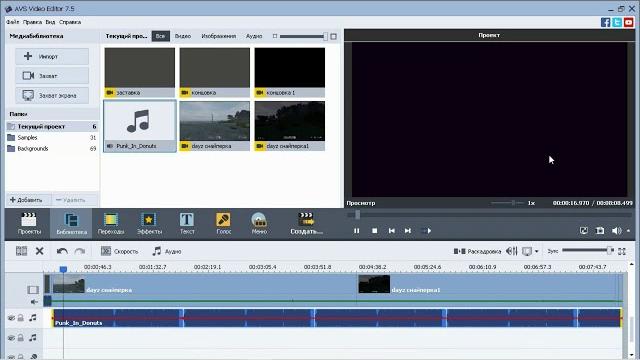The height and width of the screenshot is (360, 640).
Task: Click the large thumbnails icon beside size slider
Action: point(333,36)
